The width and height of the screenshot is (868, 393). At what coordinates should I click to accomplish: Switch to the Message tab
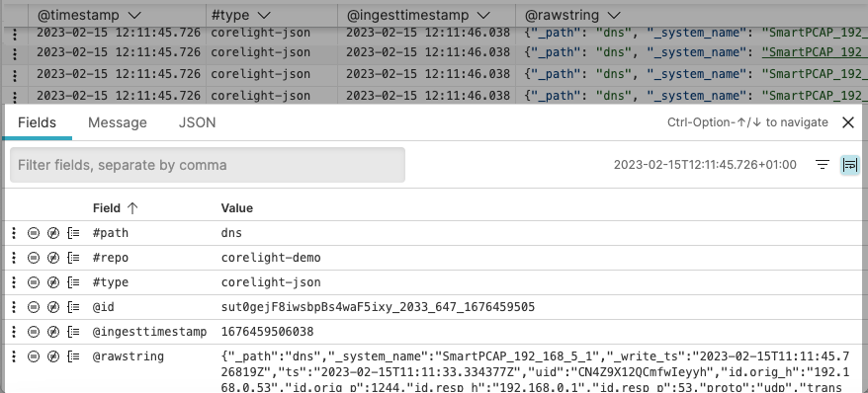click(118, 122)
